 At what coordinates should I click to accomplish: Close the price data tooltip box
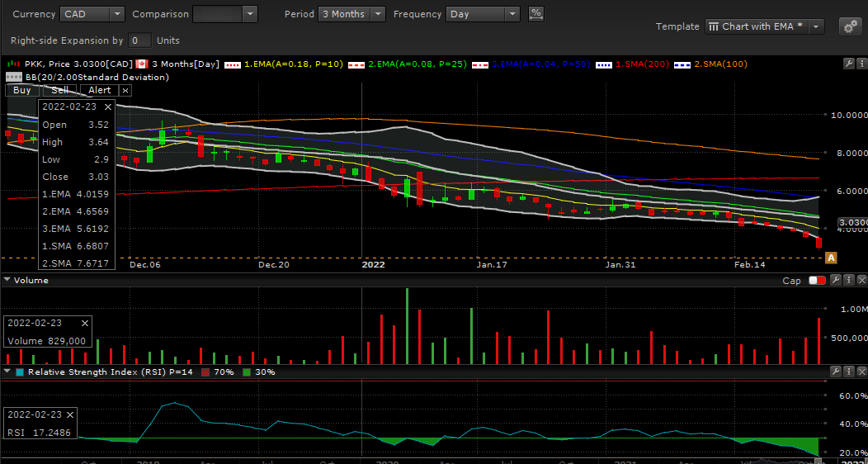(108, 107)
